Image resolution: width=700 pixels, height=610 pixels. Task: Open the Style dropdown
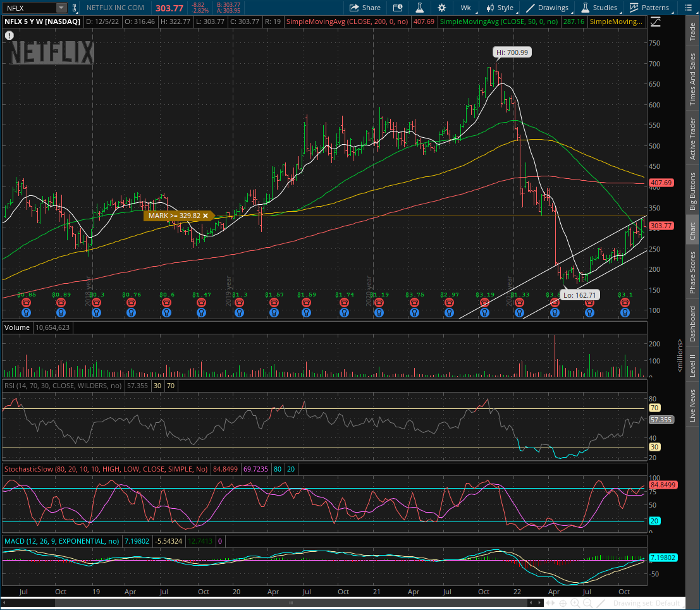pos(500,8)
